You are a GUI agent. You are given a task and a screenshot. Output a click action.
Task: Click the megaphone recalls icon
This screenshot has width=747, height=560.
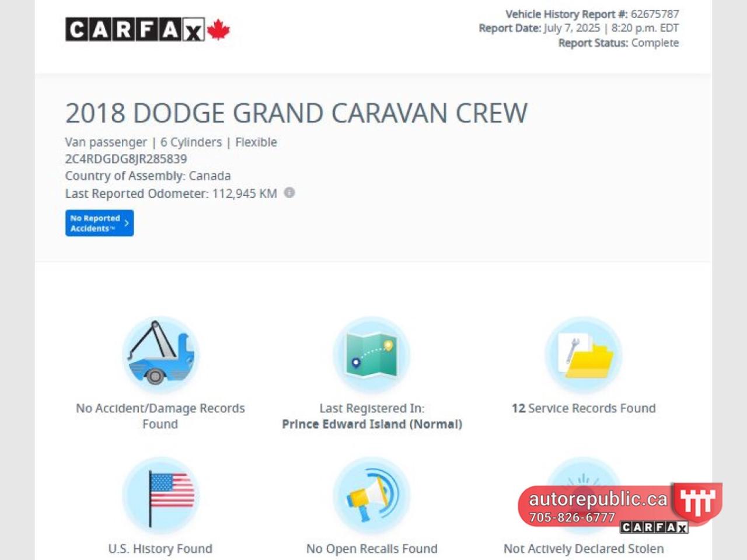pyautogui.click(x=372, y=495)
